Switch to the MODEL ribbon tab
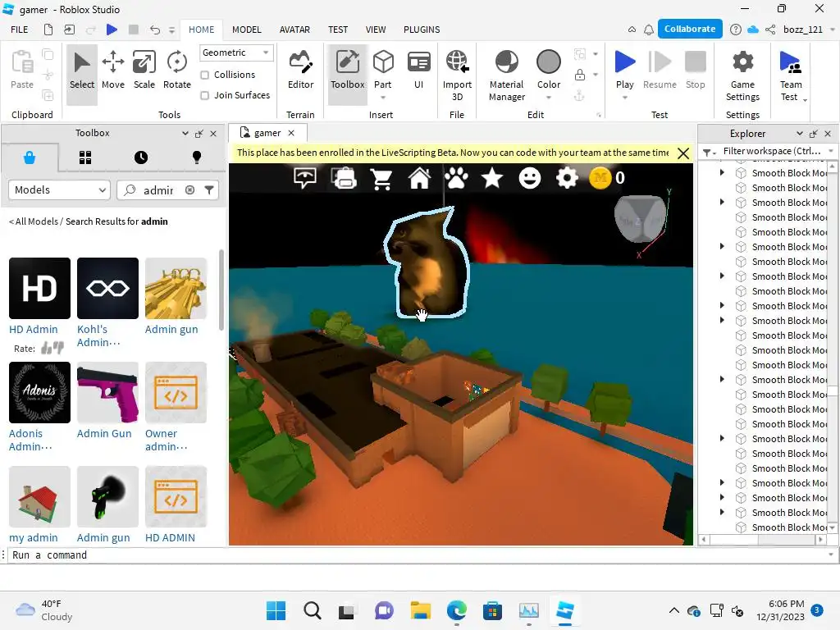Viewport: 840px width, 630px height. 246,30
